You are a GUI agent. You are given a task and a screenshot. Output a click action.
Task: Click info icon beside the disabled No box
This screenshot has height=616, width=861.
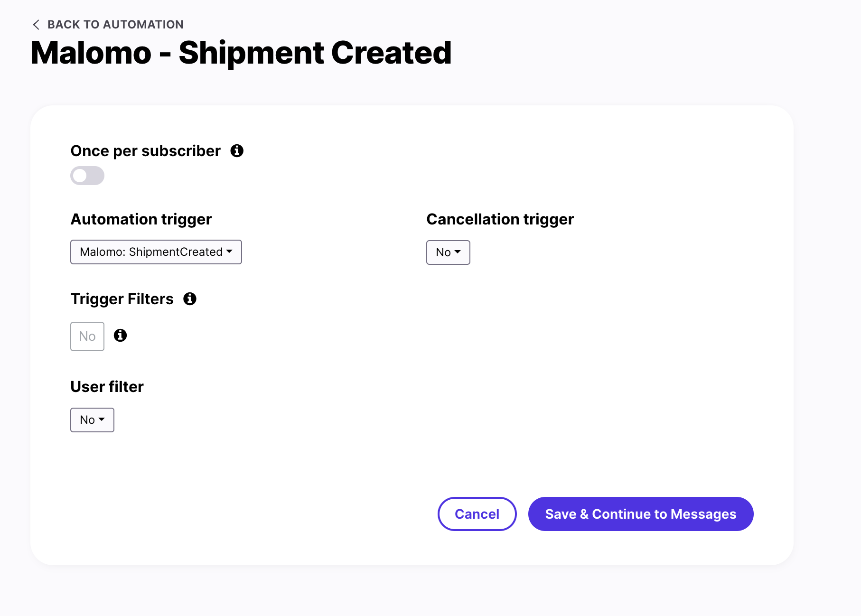click(x=121, y=336)
